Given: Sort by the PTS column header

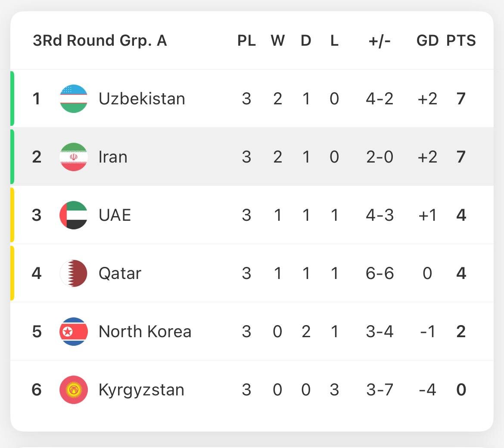Looking at the screenshot, I should click(461, 41).
